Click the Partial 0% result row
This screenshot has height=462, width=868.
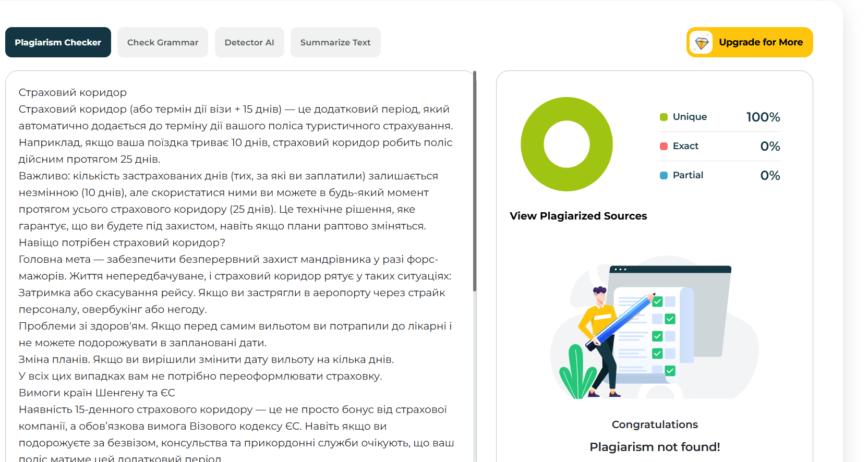pos(720,175)
